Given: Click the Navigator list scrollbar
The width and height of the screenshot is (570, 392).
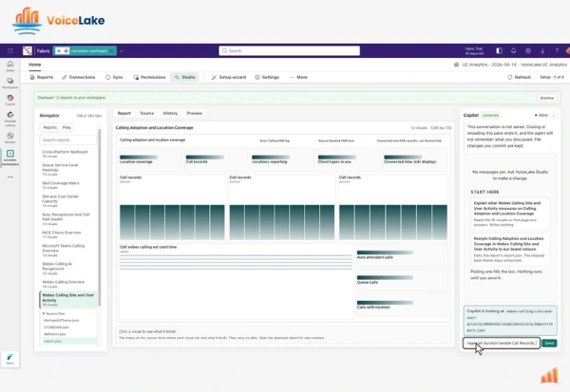Looking at the screenshot, I should pyautogui.click(x=100, y=218).
